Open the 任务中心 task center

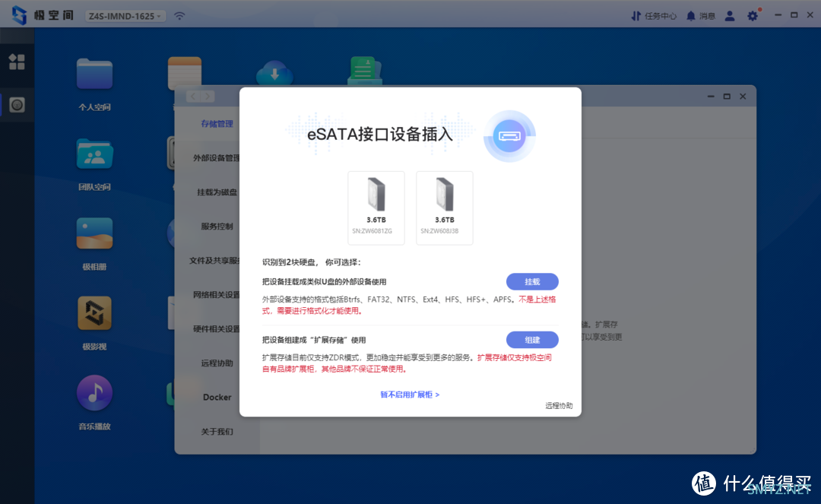[654, 16]
